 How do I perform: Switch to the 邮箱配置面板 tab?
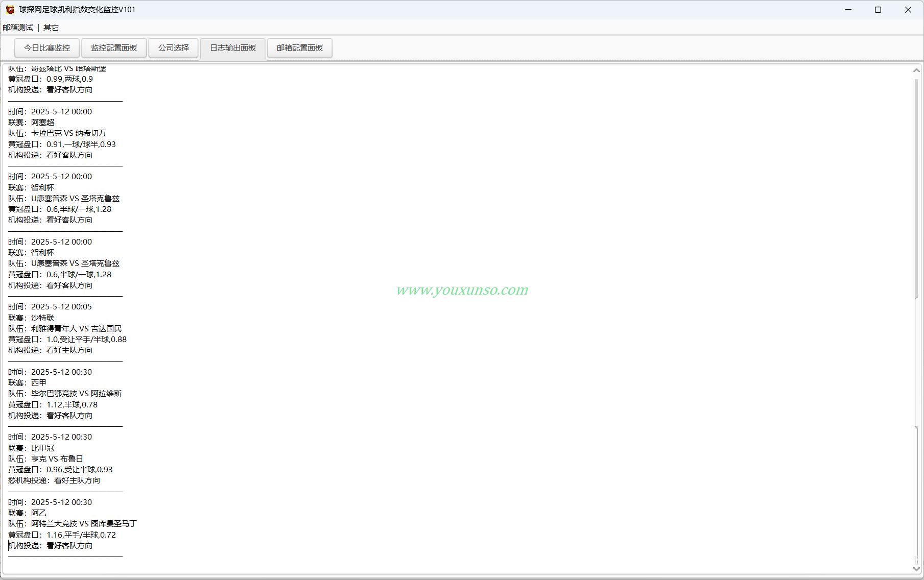tap(300, 48)
